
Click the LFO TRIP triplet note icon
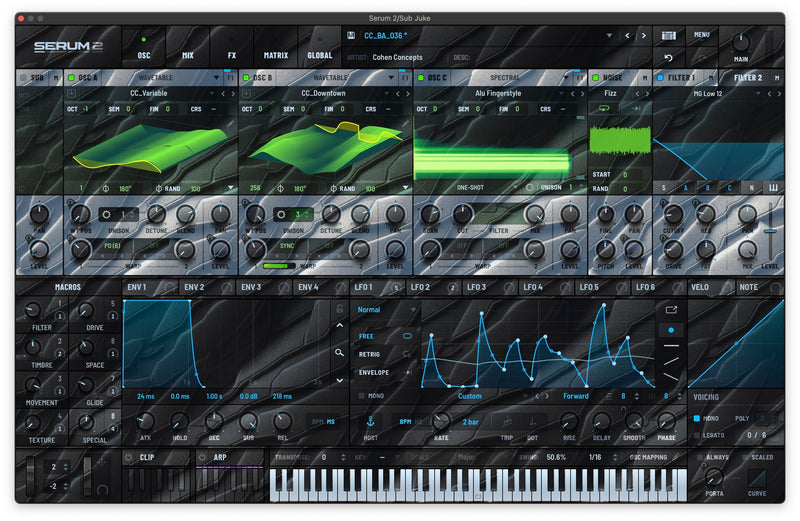[x=507, y=423]
